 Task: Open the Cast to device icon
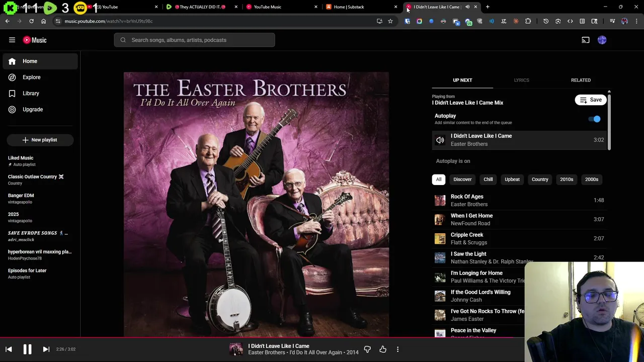(x=586, y=40)
